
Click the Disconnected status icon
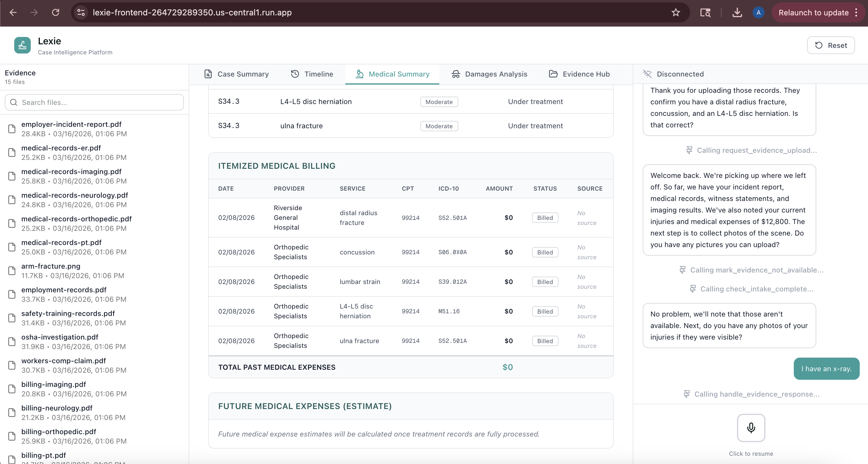pos(647,74)
